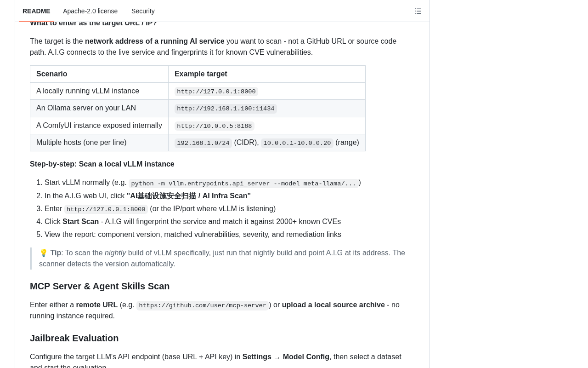Click the 'View the report' step line
The width and height of the screenshot is (588, 368).
point(193,234)
